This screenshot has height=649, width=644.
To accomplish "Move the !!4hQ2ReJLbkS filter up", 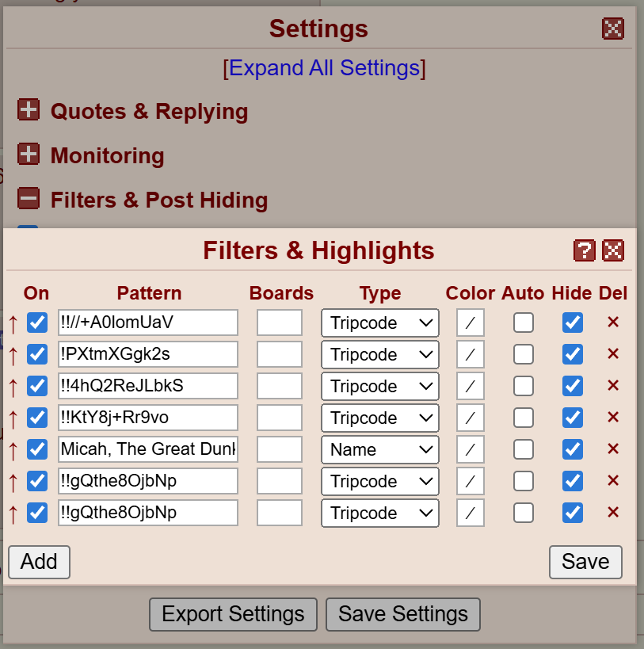I will 13,387.
